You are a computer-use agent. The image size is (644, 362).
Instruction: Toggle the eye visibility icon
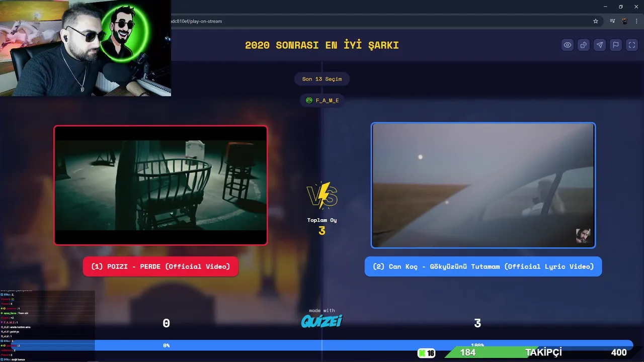click(568, 45)
